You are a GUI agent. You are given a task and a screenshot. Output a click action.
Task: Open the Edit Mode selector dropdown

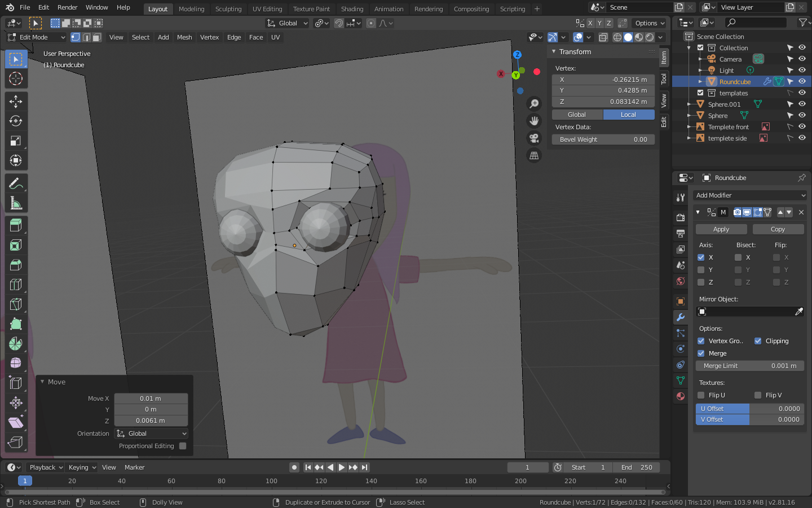tap(37, 37)
